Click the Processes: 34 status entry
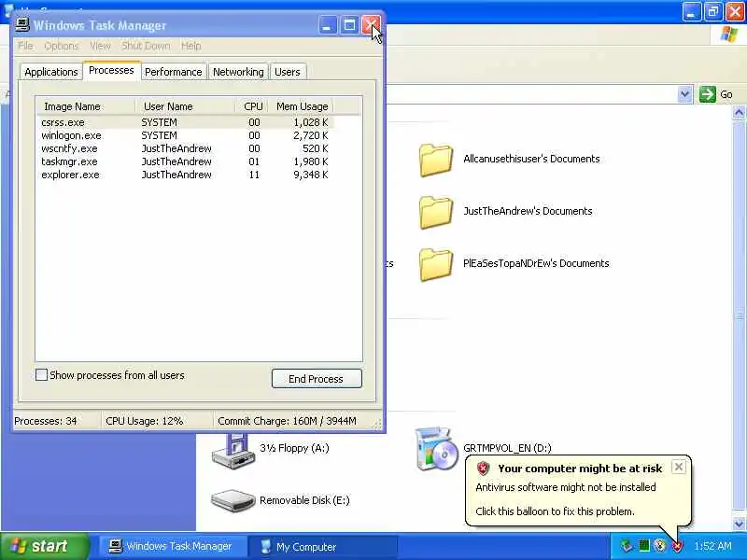Screen dimensions: 747x560 point(46,421)
